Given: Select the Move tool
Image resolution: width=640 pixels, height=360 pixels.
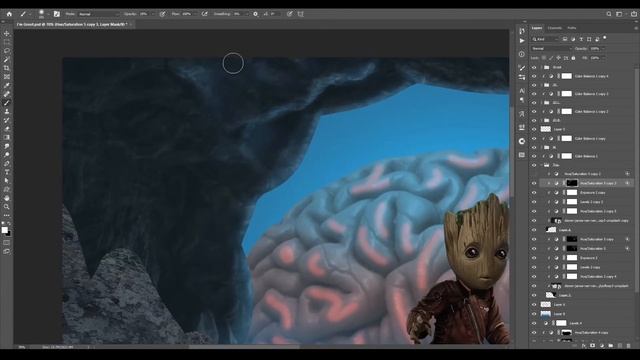Looking at the screenshot, I should [x=7, y=33].
